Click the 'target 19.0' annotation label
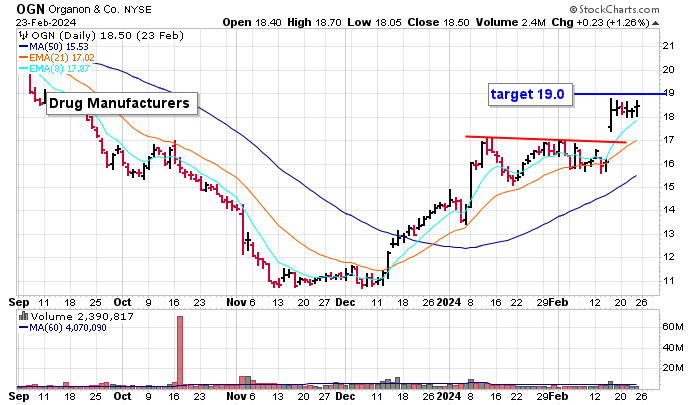This screenshot has width=700, height=405. (x=530, y=94)
